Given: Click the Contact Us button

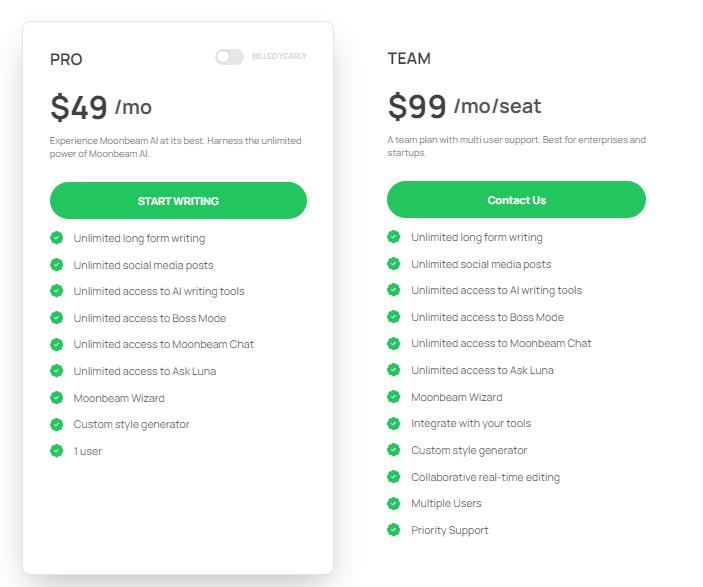Looking at the screenshot, I should (516, 200).
